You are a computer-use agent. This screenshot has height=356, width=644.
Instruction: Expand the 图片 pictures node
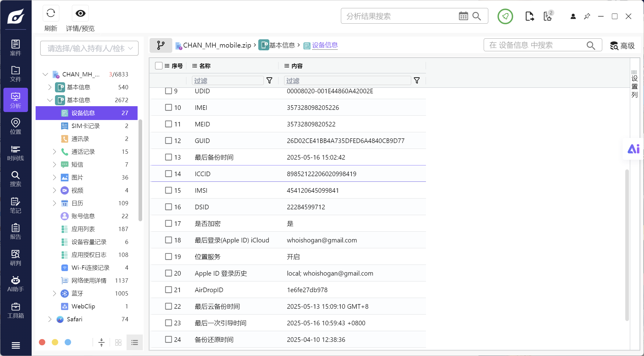[x=54, y=177]
